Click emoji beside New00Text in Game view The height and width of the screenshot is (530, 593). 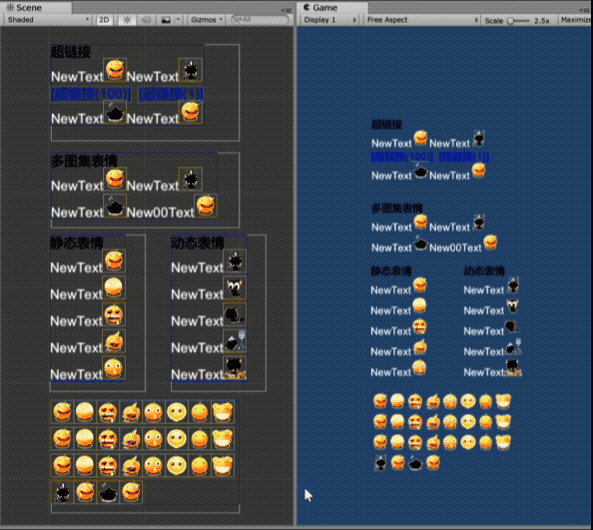click(490, 242)
